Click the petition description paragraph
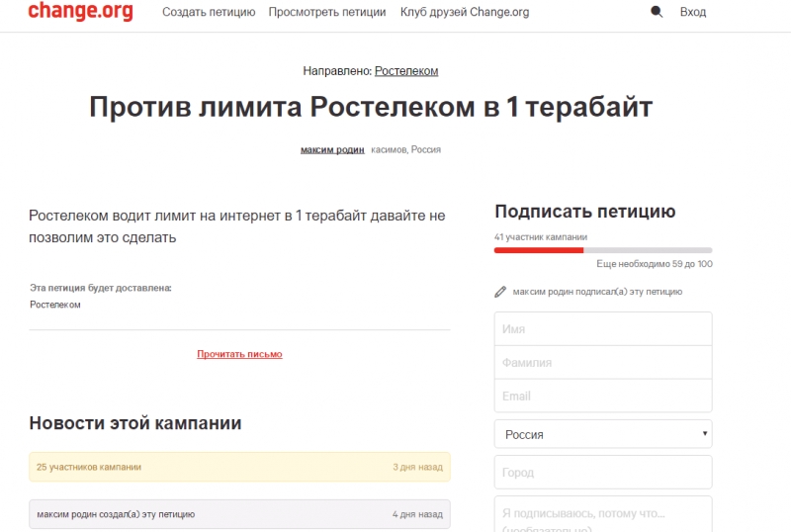 pyautogui.click(x=237, y=226)
